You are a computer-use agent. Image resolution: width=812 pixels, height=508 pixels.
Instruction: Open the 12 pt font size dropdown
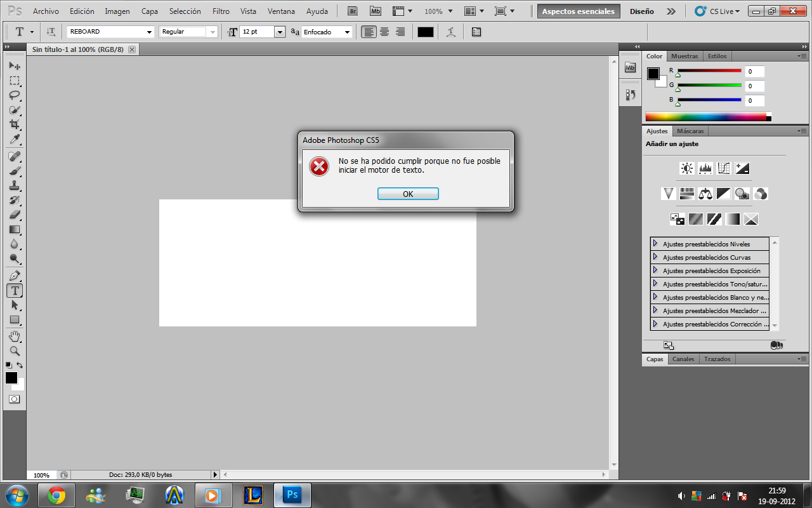pos(280,32)
